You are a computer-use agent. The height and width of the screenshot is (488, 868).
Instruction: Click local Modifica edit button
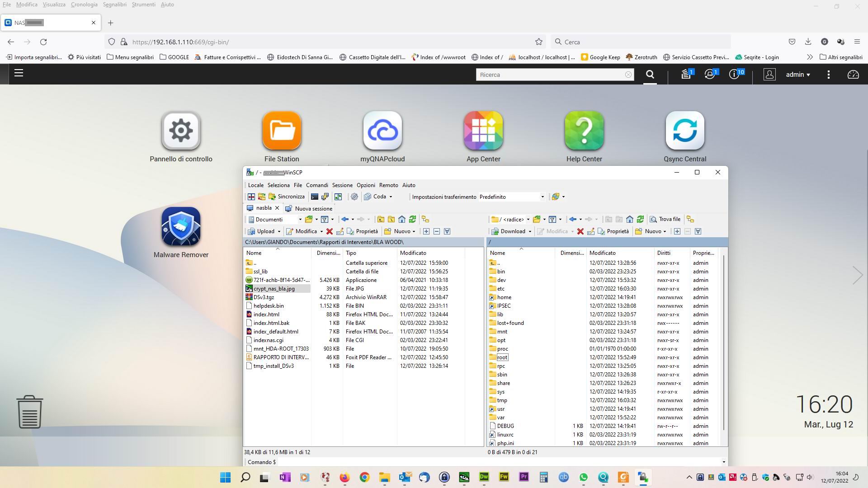point(302,231)
